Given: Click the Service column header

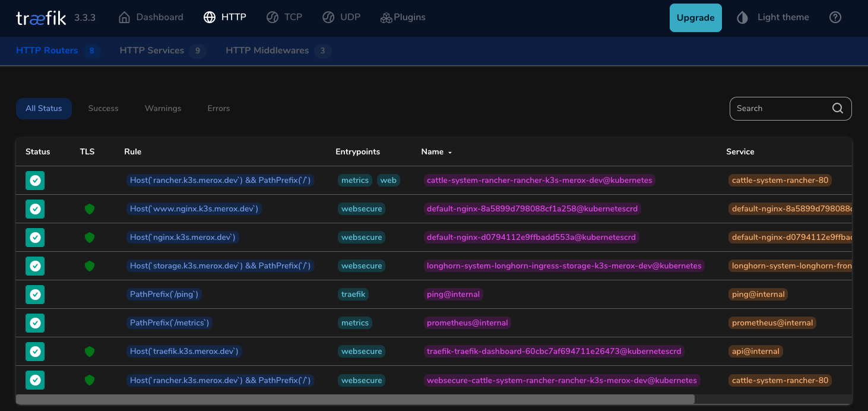Looking at the screenshot, I should (x=740, y=152).
